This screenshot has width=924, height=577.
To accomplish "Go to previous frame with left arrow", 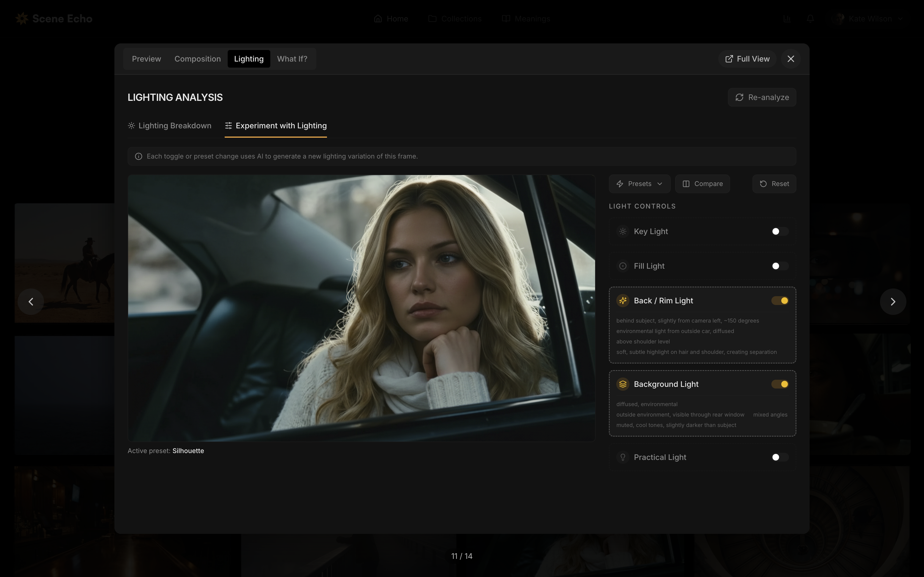I will tap(31, 302).
